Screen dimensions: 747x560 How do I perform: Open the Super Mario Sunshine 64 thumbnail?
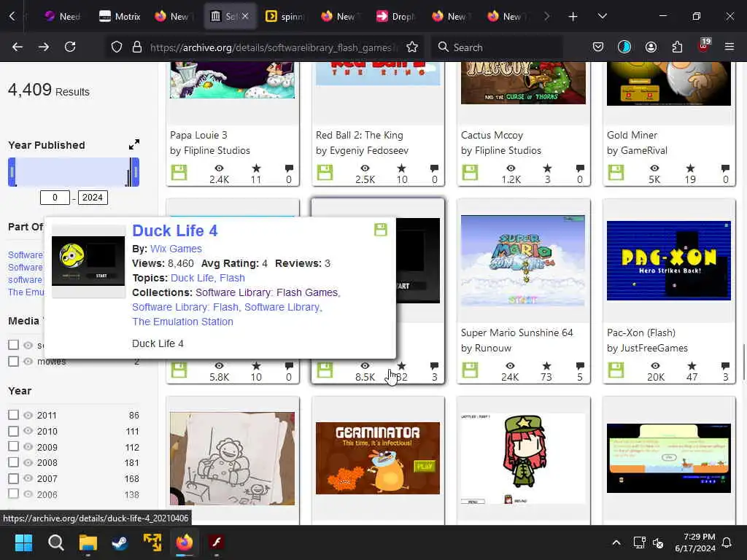pyautogui.click(x=522, y=260)
